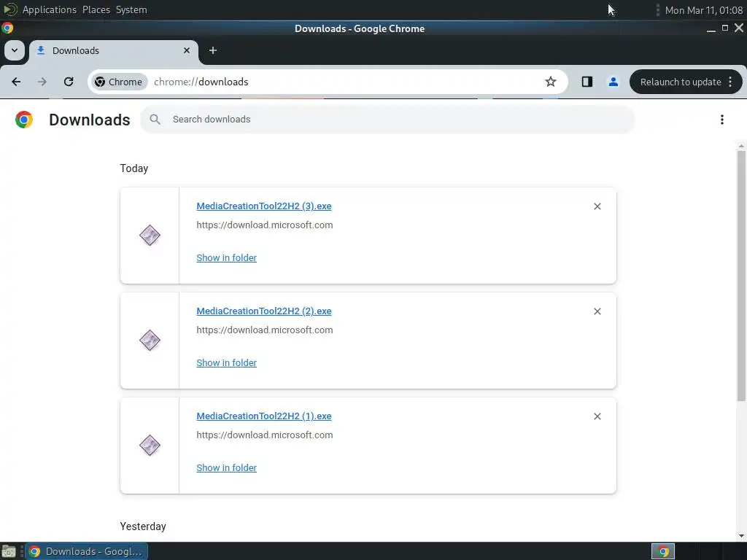This screenshot has width=747, height=560.
Task: Open the Downloads page more actions menu
Action: [x=722, y=120]
